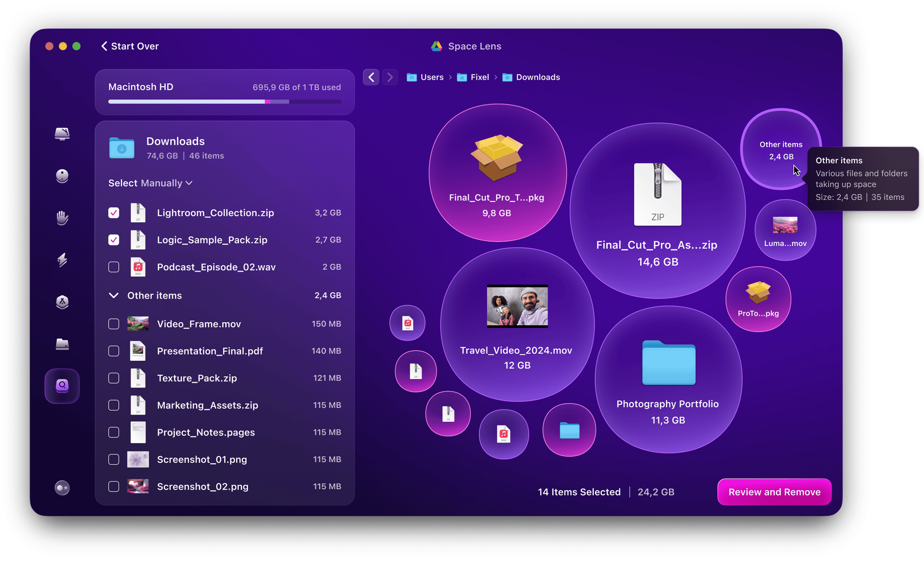Open Smart Care sidebar icon at top
924x561 pixels.
click(62, 134)
